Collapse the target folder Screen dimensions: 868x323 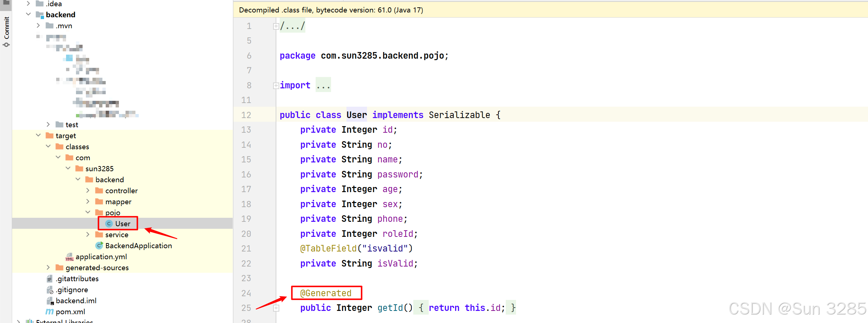tap(38, 135)
